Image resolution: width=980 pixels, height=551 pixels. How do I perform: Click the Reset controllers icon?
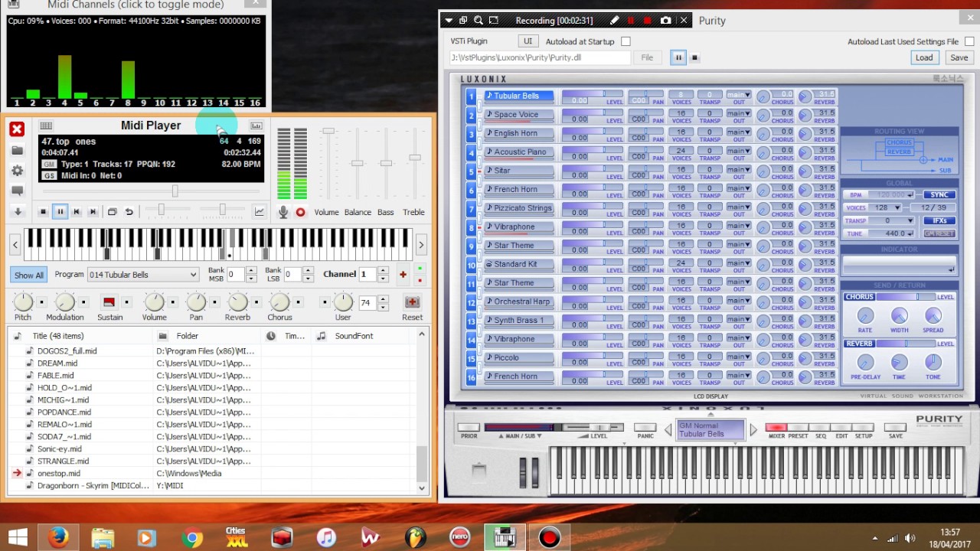412,302
